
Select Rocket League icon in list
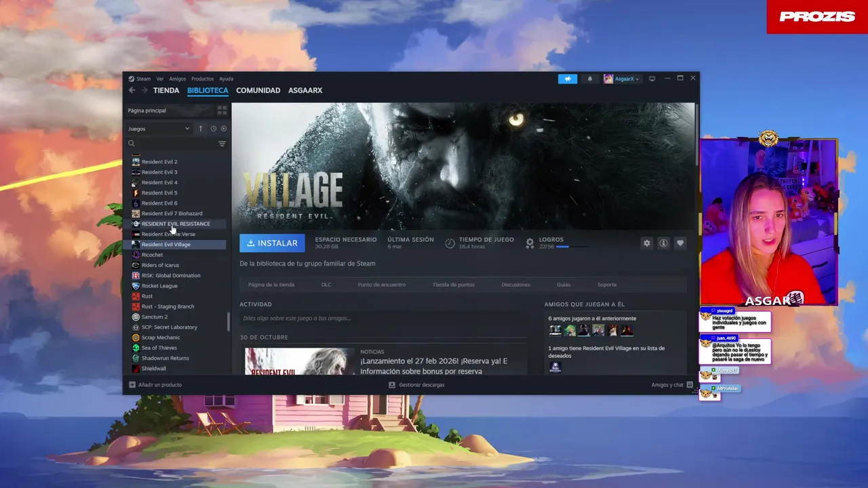click(x=136, y=286)
